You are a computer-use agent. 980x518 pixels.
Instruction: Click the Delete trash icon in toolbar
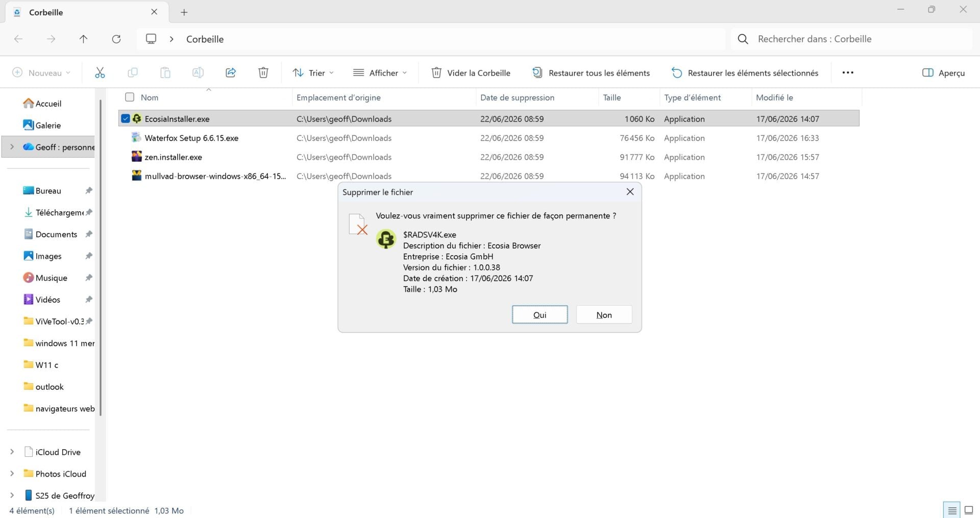click(263, 73)
